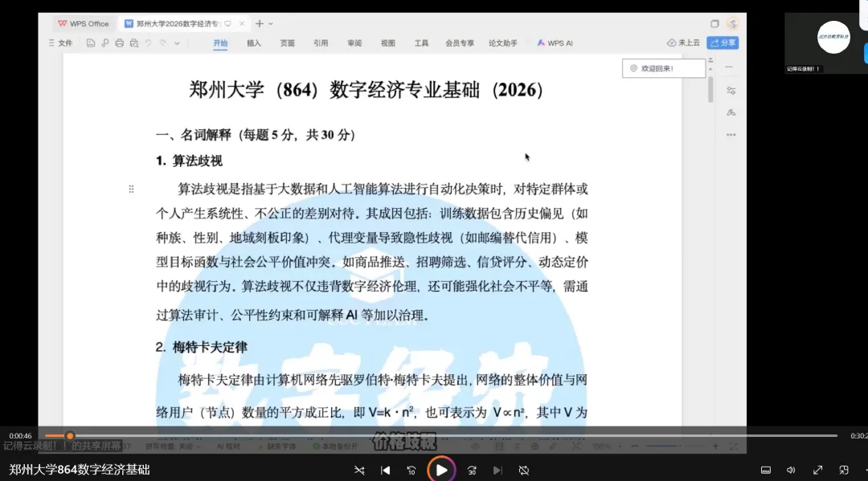Click the user avatar in the title bar
The height and width of the screenshot is (481, 868).
733,24
